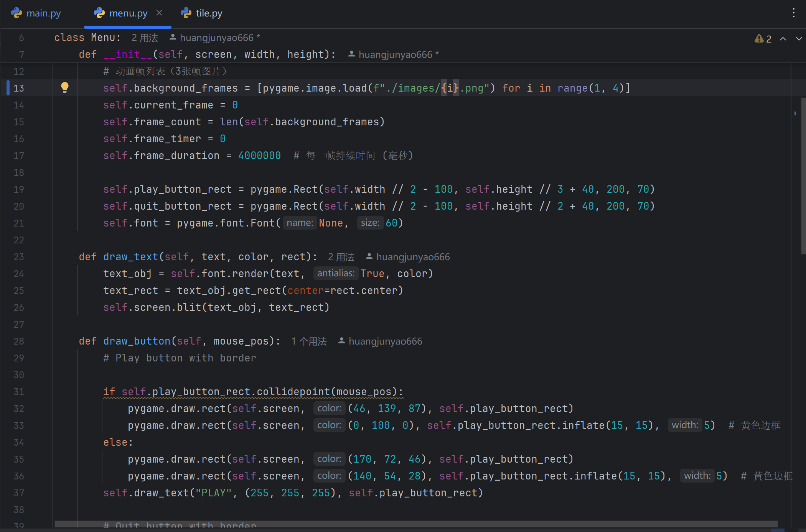This screenshot has width=806, height=532.
Task: Click the blue stripe marker in error stripe
Action: pos(795,113)
